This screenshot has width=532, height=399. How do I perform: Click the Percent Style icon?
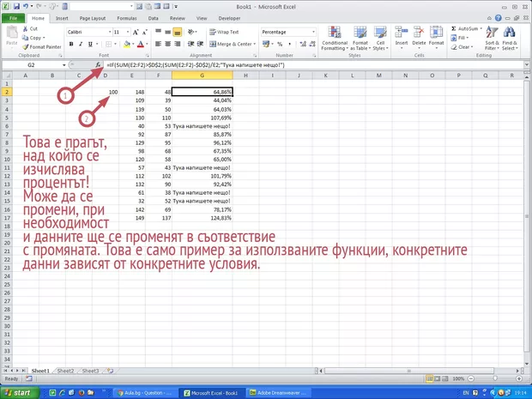pos(280,44)
